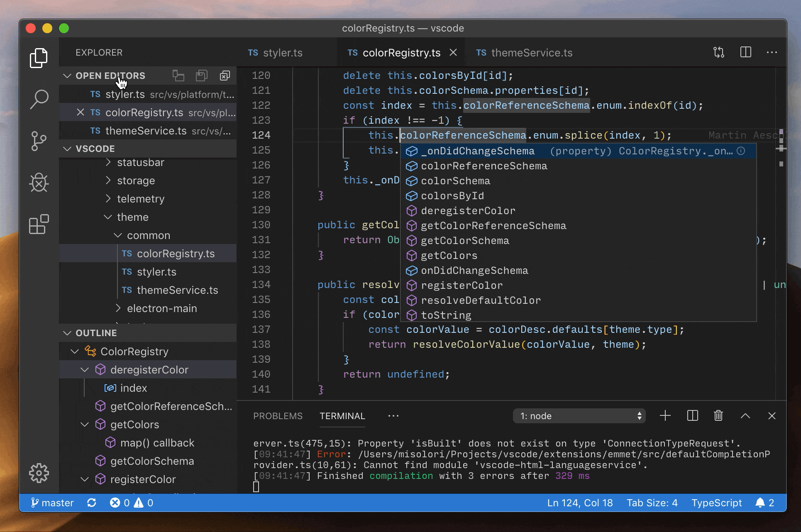Toggle the OUTLINE section collapse
The height and width of the screenshot is (532, 801).
pyautogui.click(x=67, y=332)
